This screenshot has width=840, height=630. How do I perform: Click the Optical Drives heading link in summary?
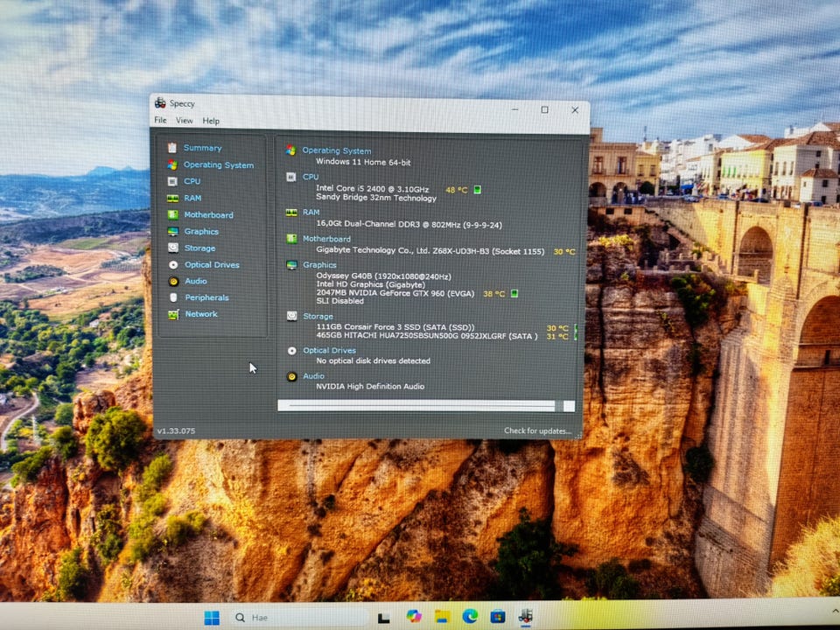click(x=329, y=350)
